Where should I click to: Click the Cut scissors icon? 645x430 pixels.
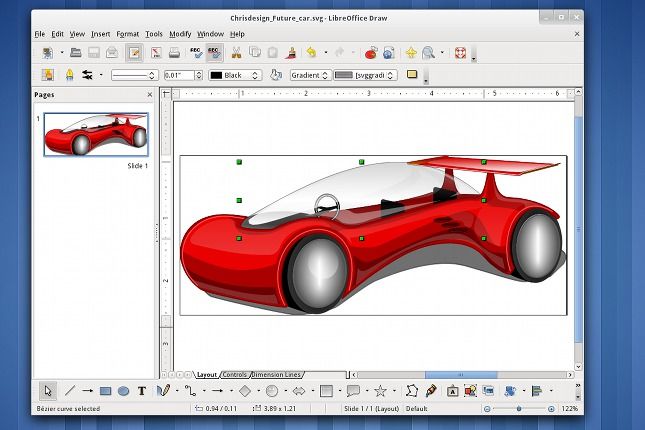pos(237,53)
